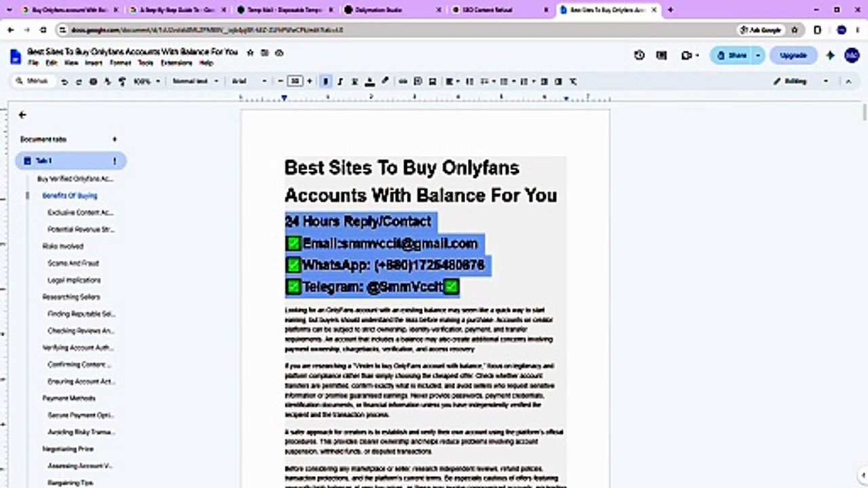868x488 pixels.
Task: Open the text color picker
Action: click(370, 81)
